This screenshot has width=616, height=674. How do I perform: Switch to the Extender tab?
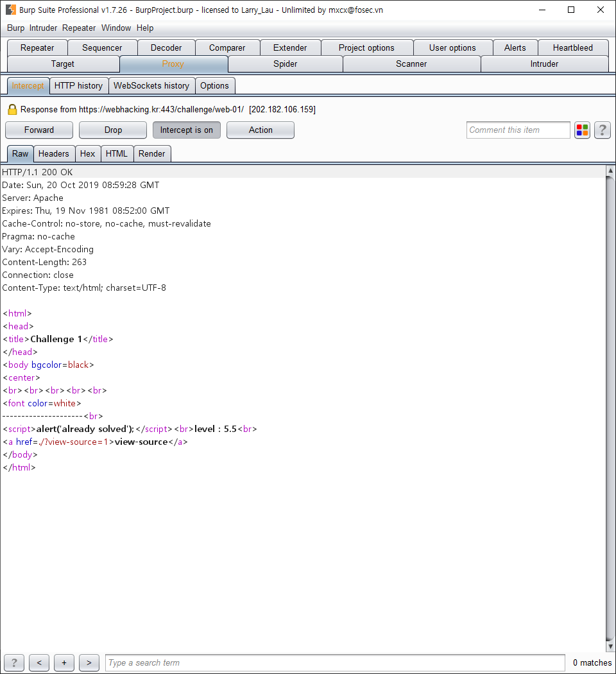tap(290, 48)
